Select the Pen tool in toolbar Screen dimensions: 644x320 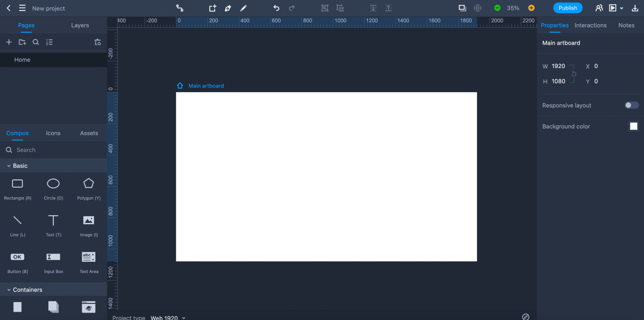point(228,8)
